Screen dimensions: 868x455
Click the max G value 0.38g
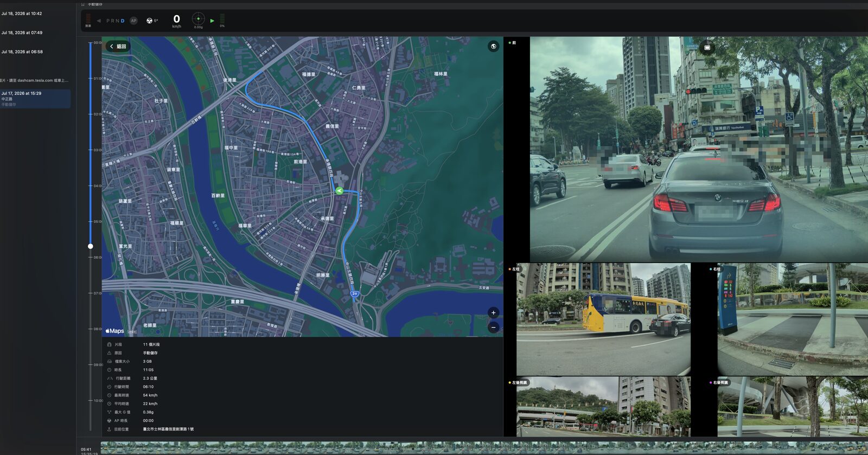point(148,412)
